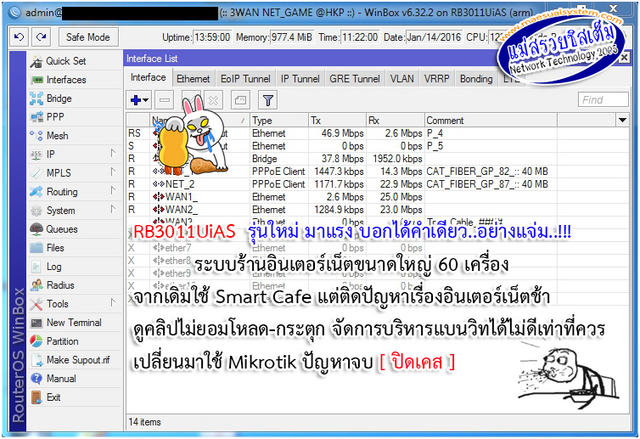Switch to the GRE Tunnel tab
Screen dimensions: 640x439
click(355, 79)
